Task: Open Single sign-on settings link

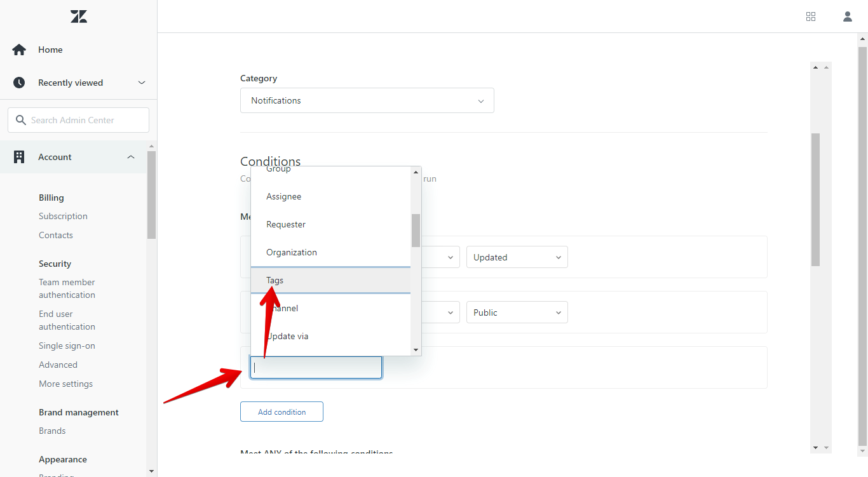Action: pyautogui.click(x=67, y=346)
